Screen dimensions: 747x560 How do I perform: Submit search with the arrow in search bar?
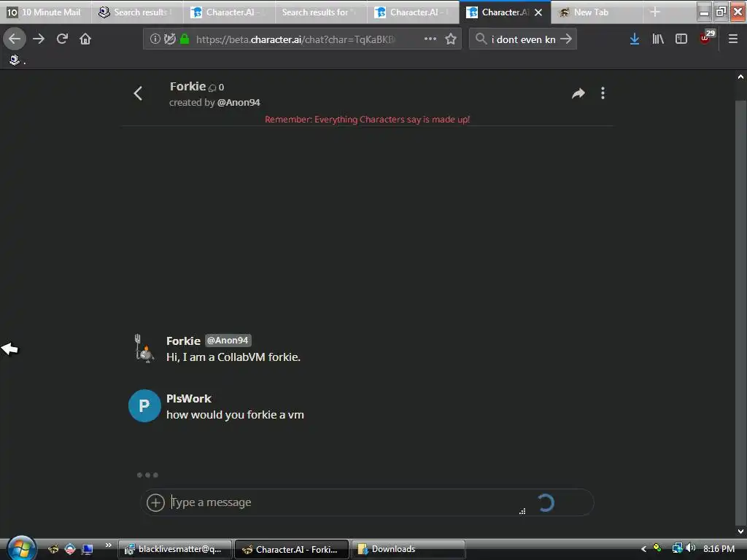pos(566,39)
